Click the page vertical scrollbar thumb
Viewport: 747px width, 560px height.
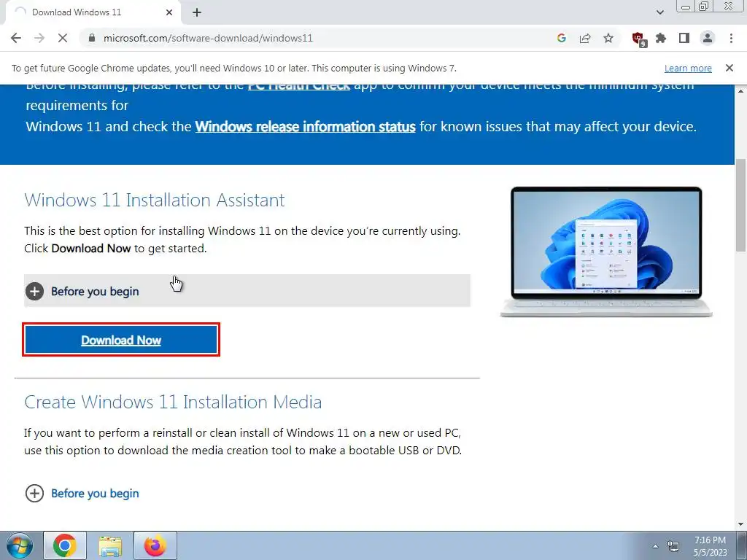click(x=741, y=205)
